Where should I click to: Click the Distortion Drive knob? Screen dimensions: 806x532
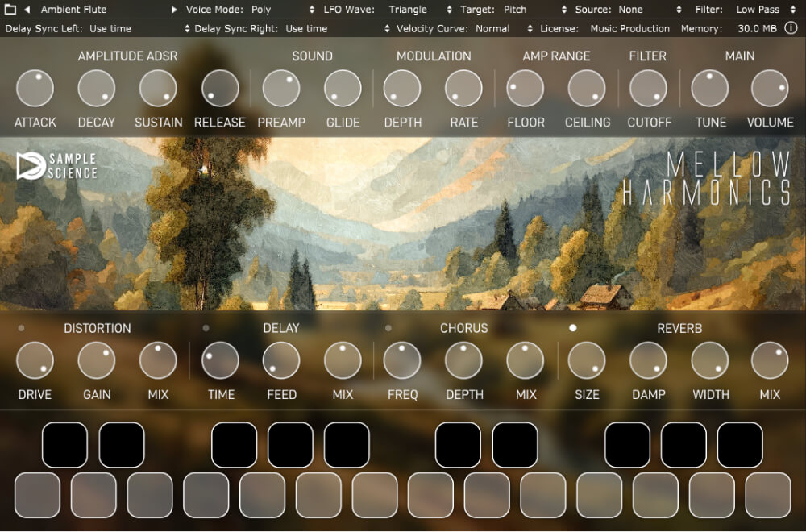coord(35,360)
